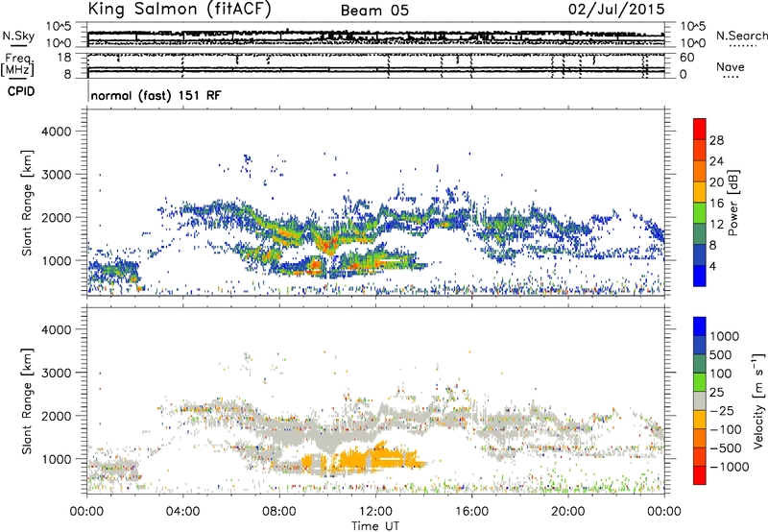Pick the green 25 to 100 velocity segment

pyautogui.click(x=700, y=382)
